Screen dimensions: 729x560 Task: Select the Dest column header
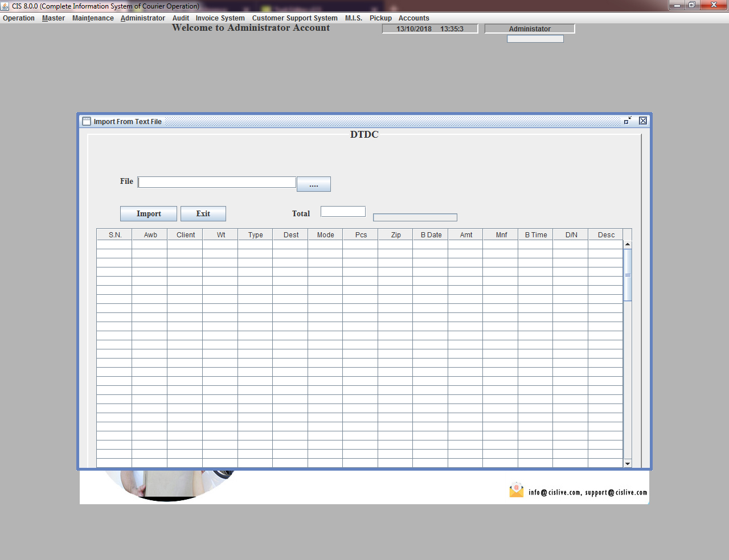(x=291, y=234)
